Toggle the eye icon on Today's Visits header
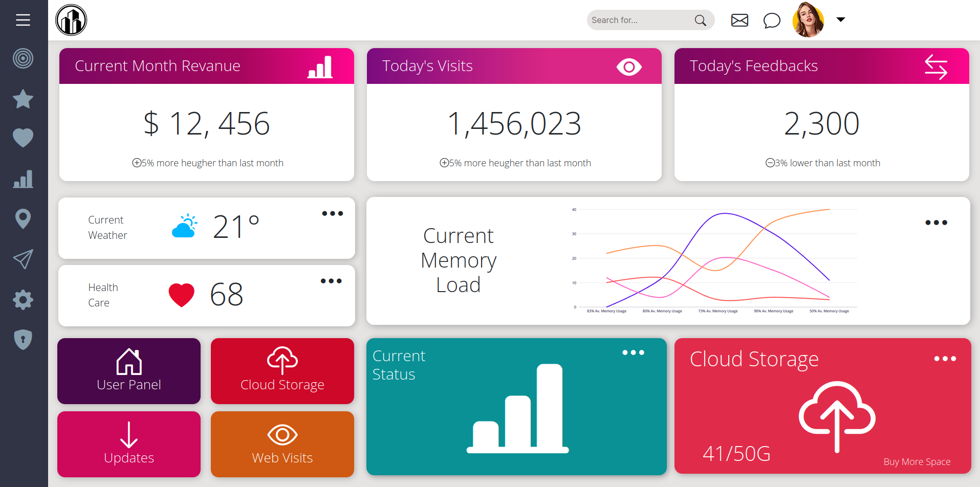 tap(629, 66)
